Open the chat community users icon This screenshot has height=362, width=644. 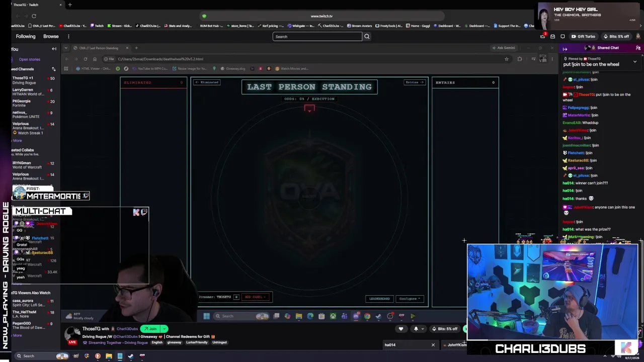click(638, 48)
